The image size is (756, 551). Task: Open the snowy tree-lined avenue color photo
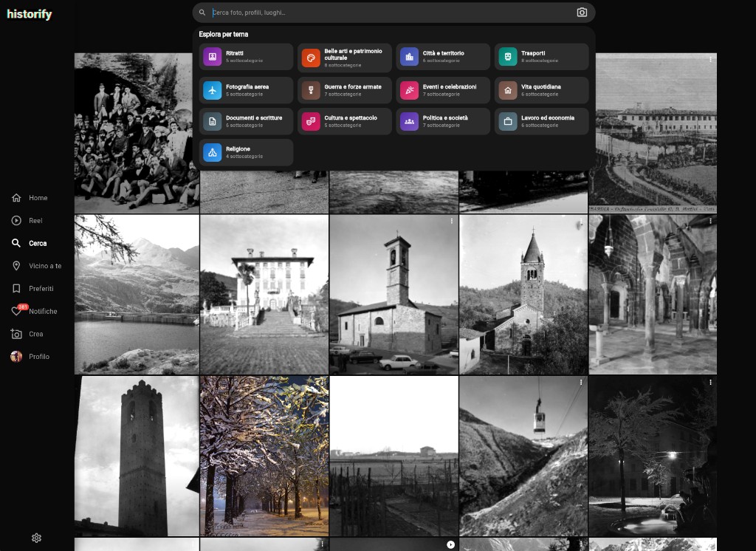[x=264, y=456]
